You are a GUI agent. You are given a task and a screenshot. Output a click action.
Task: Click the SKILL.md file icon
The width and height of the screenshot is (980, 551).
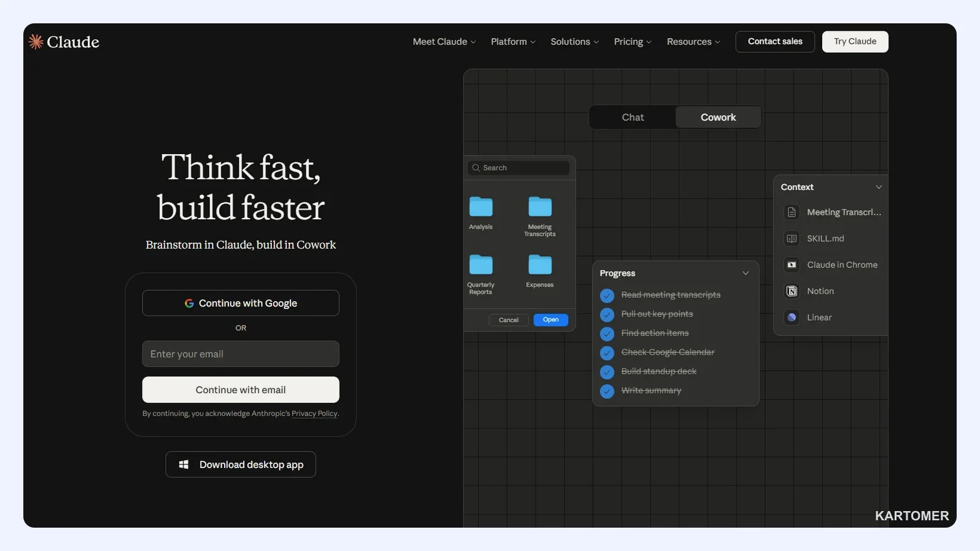(791, 238)
